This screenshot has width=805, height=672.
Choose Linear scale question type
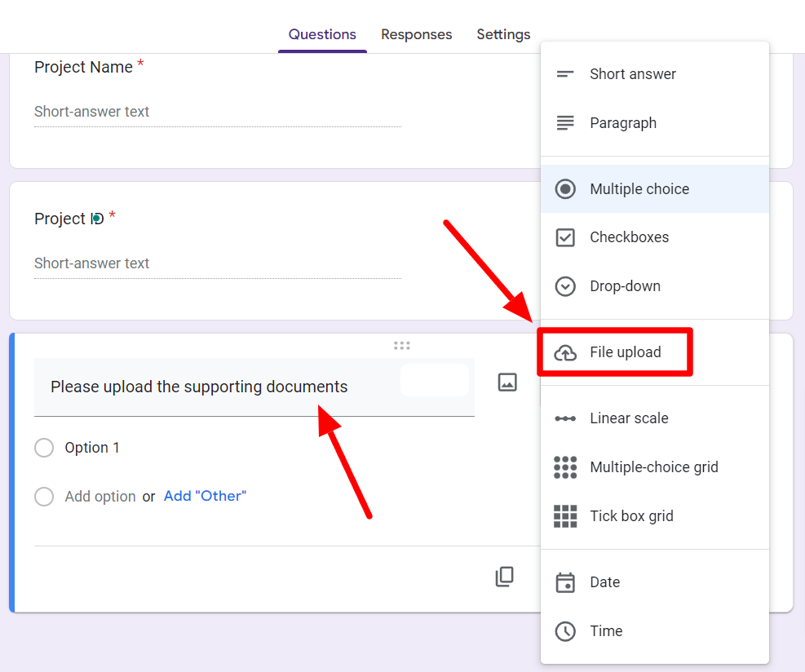(x=655, y=418)
